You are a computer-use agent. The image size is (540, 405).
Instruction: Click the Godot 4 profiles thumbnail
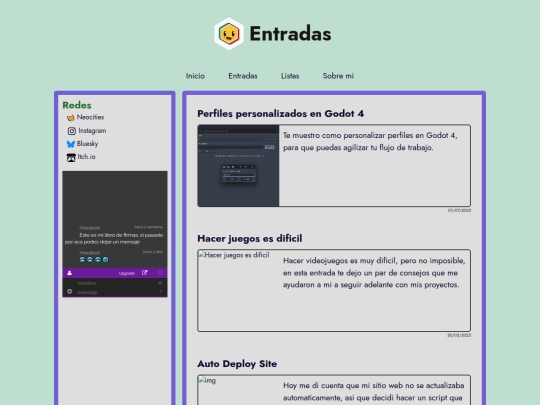(238, 166)
